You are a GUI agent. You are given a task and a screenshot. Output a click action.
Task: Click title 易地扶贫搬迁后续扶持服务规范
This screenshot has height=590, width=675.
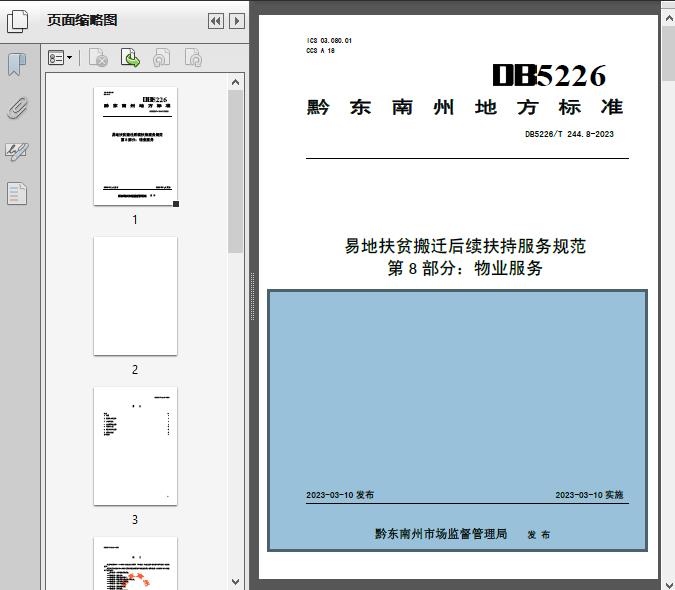click(x=465, y=246)
